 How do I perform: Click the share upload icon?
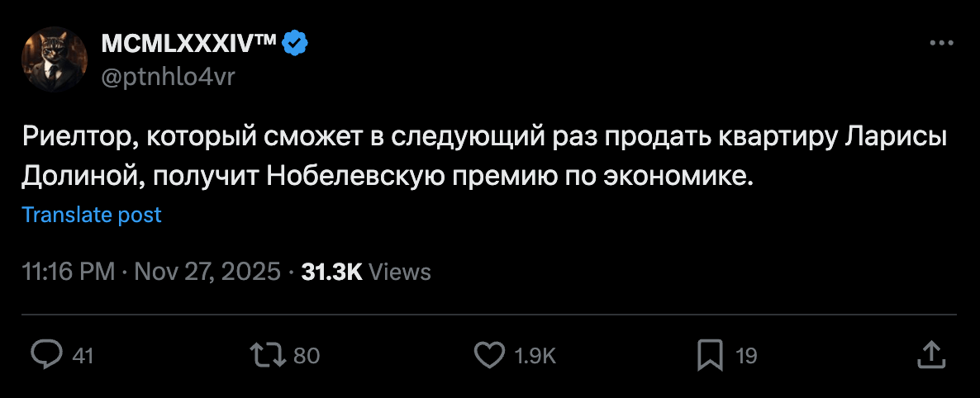tap(931, 355)
